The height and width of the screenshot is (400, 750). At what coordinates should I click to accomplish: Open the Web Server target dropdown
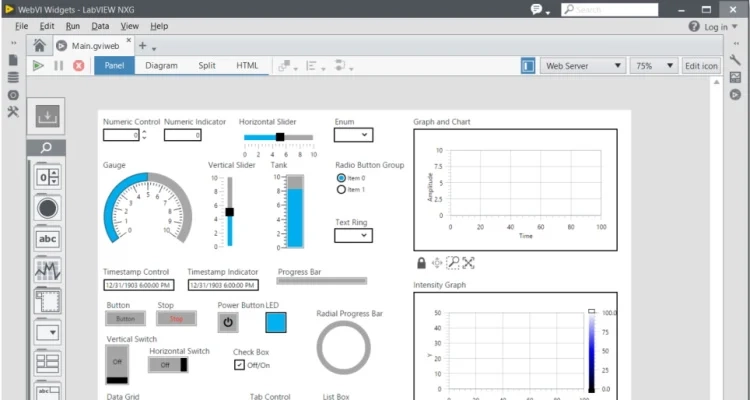[584, 66]
